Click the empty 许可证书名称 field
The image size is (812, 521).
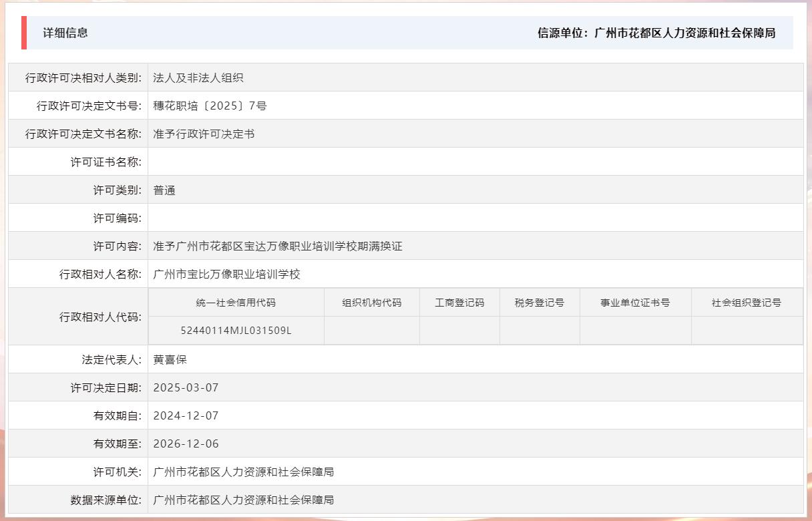pyautogui.click(x=267, y=161)
